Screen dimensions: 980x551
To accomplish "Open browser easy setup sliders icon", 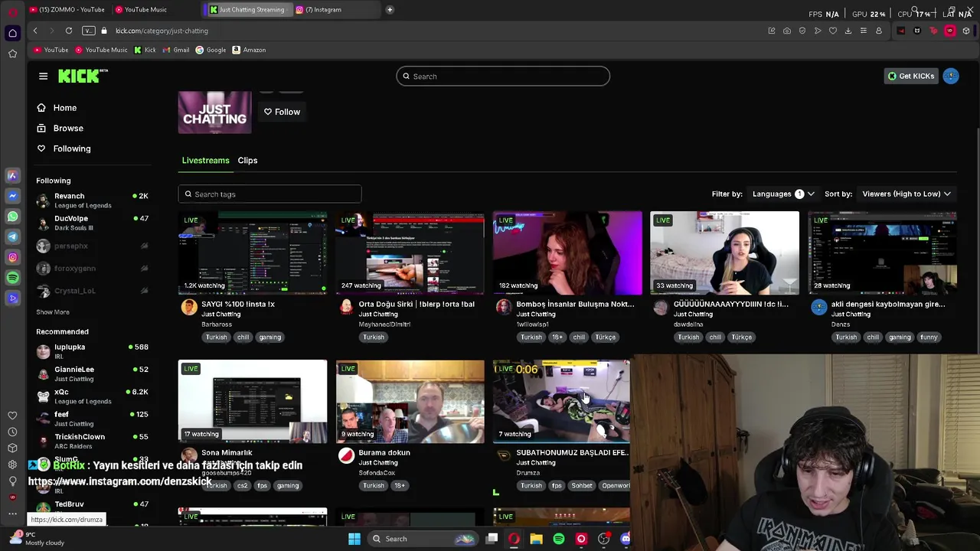I will (x=864, y=31).
